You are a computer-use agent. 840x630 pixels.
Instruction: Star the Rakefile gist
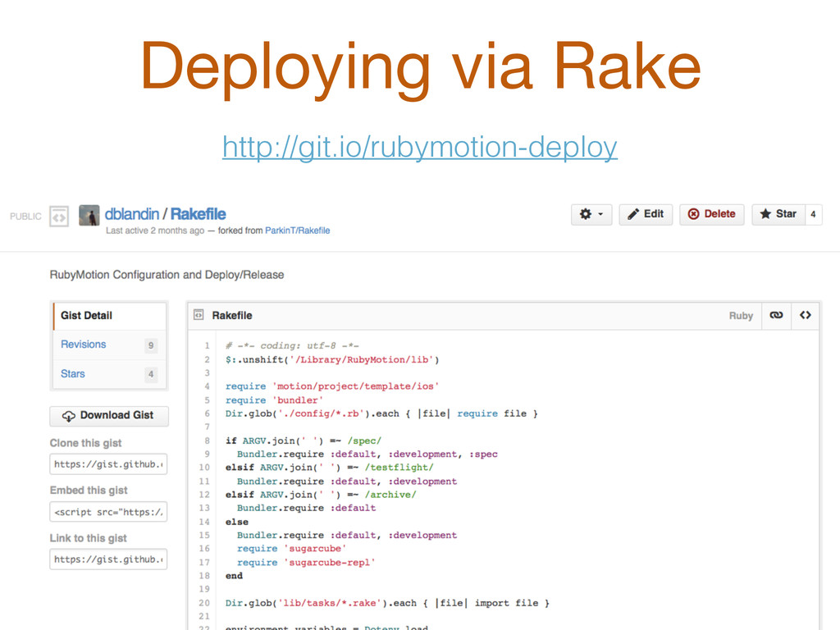click(778, 214)
